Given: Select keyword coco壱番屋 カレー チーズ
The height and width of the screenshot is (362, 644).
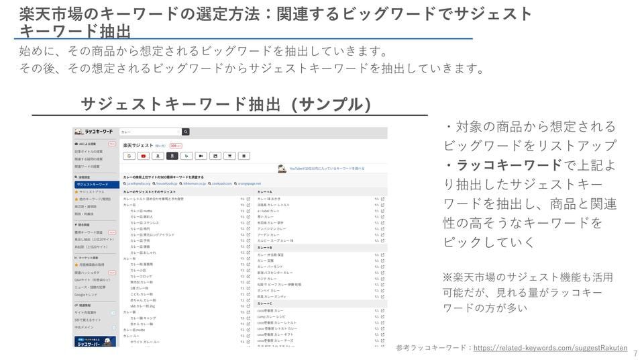Looking at the screenshot, I should pyautogui.click(x=276, y=341).
